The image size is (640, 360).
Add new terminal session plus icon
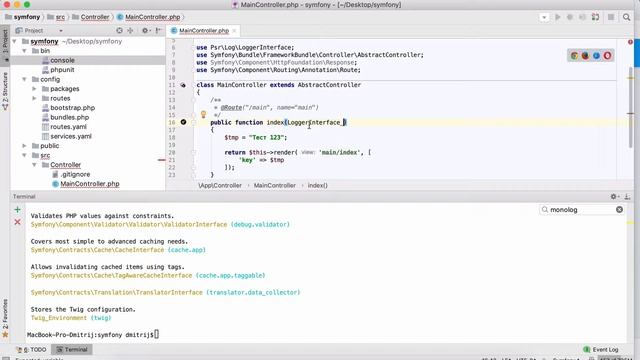18,210
